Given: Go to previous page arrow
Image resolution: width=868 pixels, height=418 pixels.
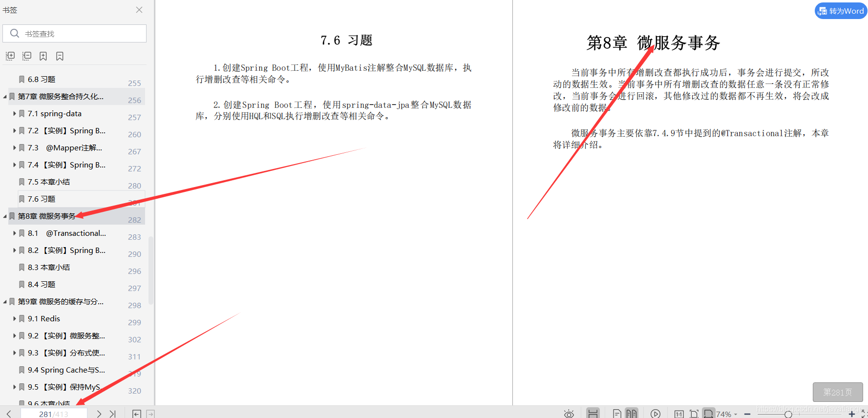Looking at the screenshot, I should point(9,414).
